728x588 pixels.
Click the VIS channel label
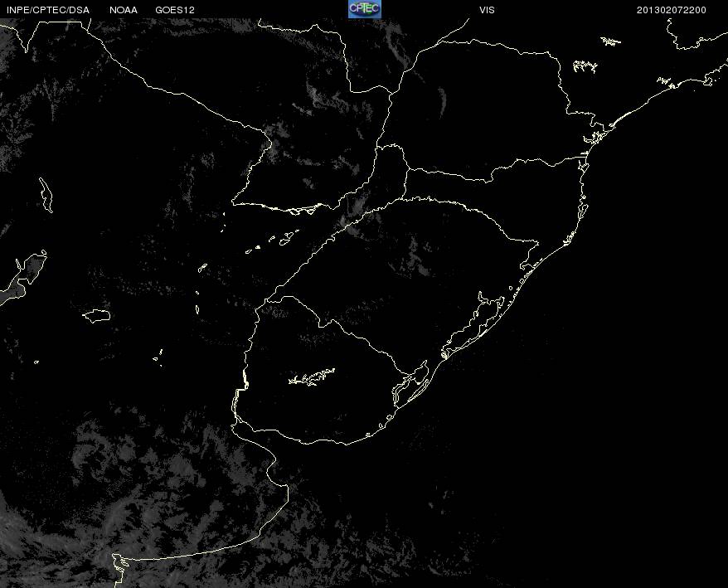point(487,10)
